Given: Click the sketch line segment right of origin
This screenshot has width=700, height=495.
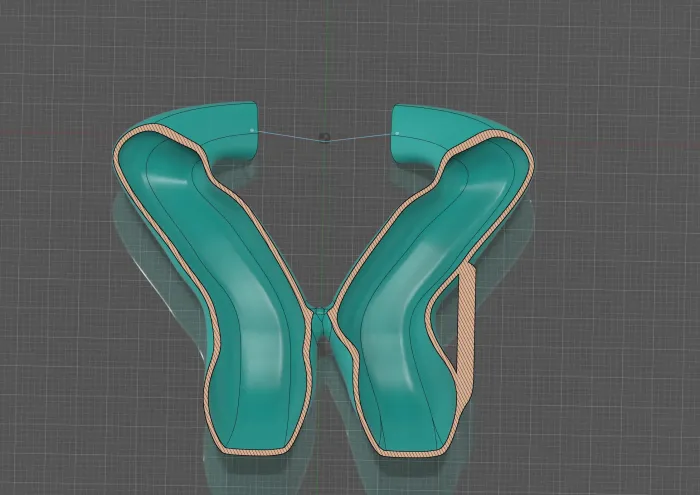Looking at the screenshot, I should pyautogui.click(x=362, y=135).
